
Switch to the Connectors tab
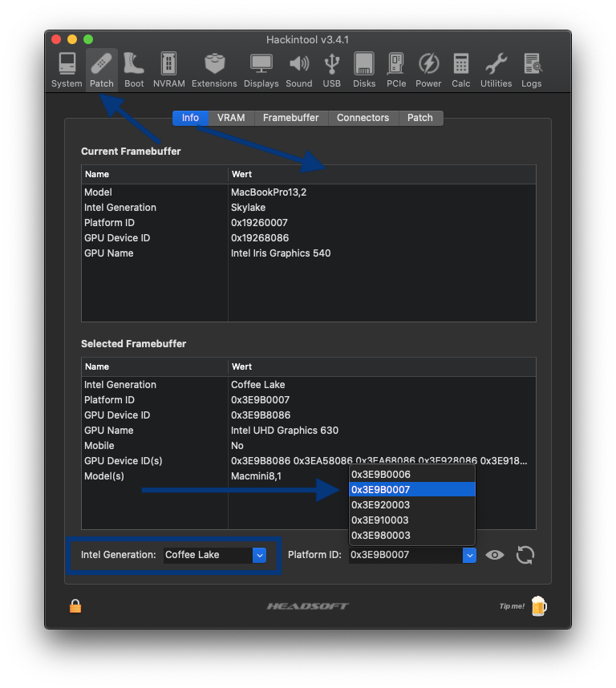[363, 118]
